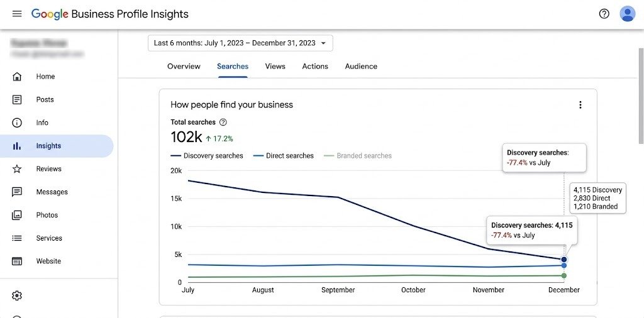Screen dimensions: 644x318
Task: Toggle the Discovery searches legend series
Action: point(206,155)
